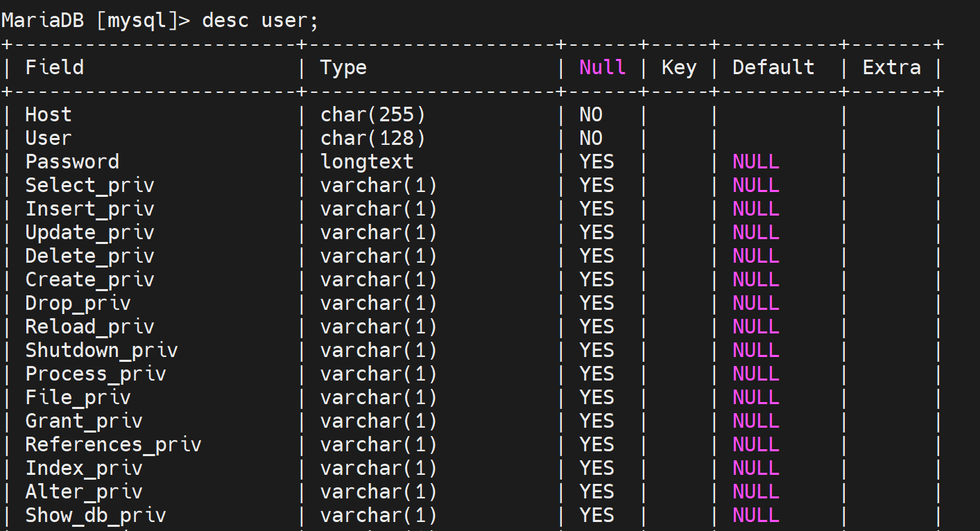
Task: Select the 'Host' field name
Action: click(x=49, y=114)
